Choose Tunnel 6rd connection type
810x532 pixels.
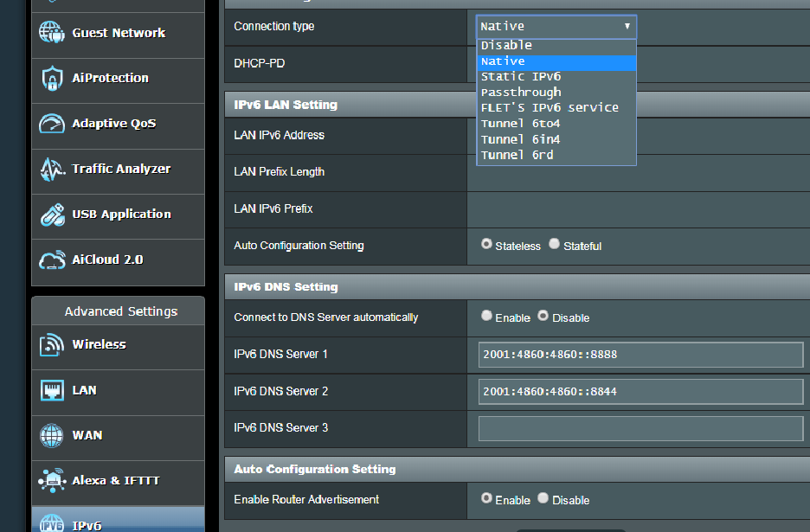coord(556,155)
